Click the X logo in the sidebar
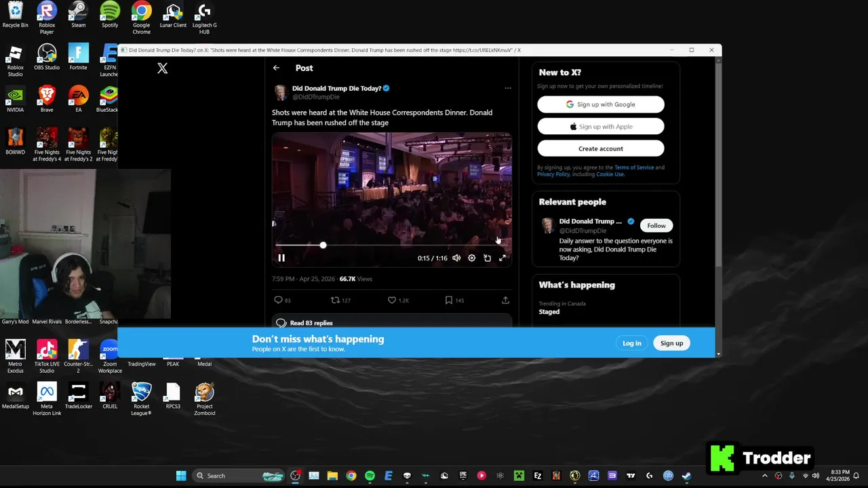This screenshot has width=868, height=488. click(x=162, y=68)
